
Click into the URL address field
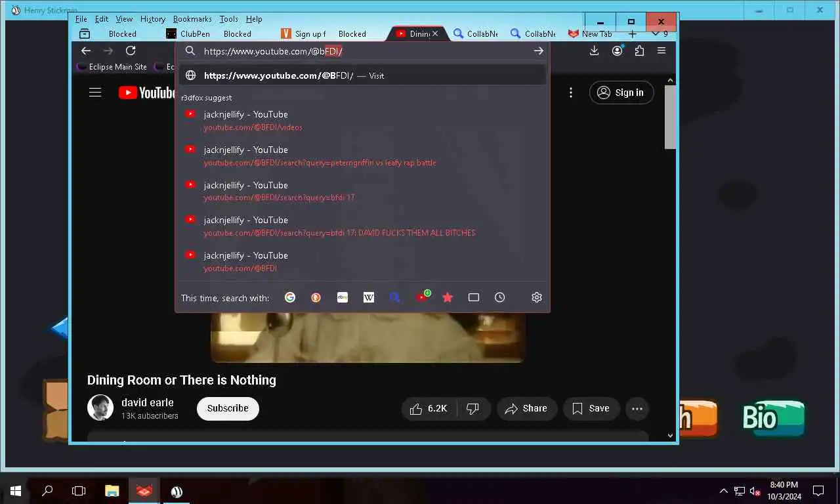[x=364, y=51]
